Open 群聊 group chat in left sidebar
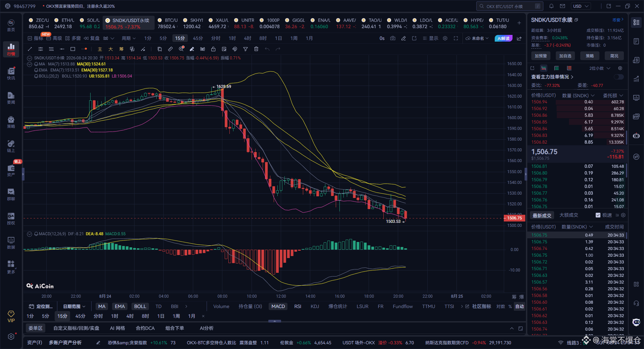The width and height of the screenshot is (644, 349). 11,194
